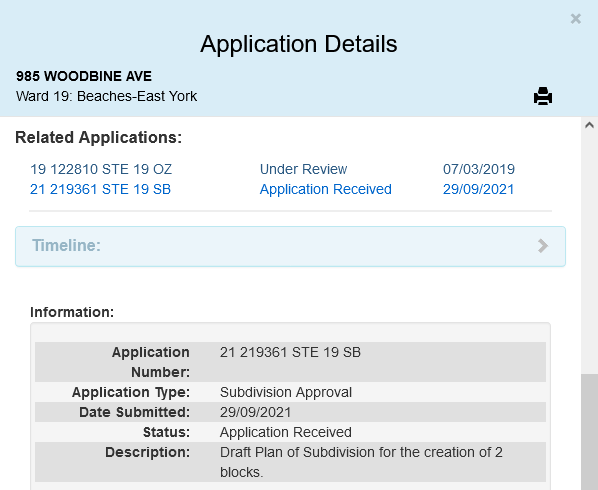Click the 985 WOODBINE AVE address heading
Viewport: 598px width, 490px height.
pyautogui.click(x=84, y=76)
